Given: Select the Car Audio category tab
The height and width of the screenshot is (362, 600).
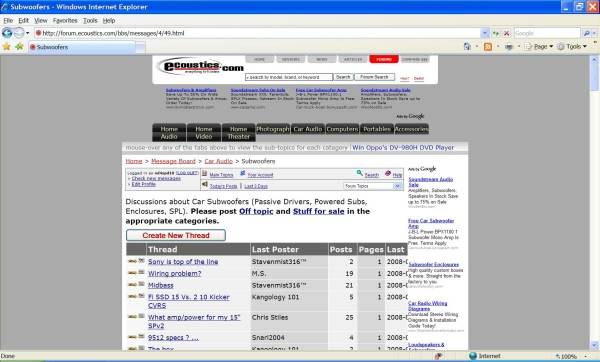Looking at the screenshot, I should tap(308, 129).
